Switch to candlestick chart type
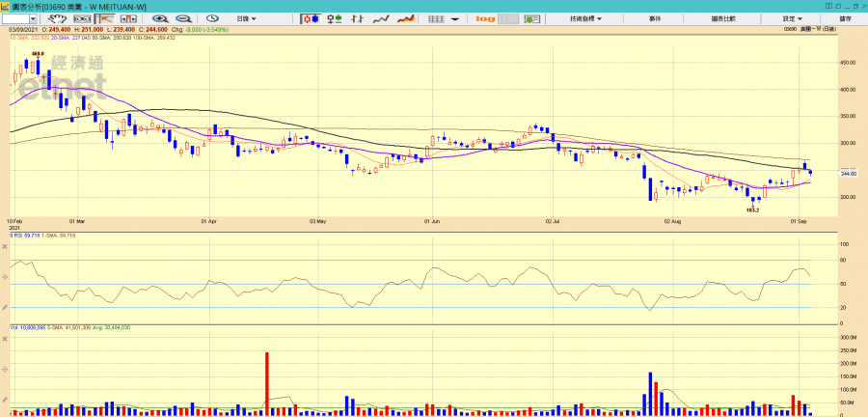868x417 pixels. [312, 18]
